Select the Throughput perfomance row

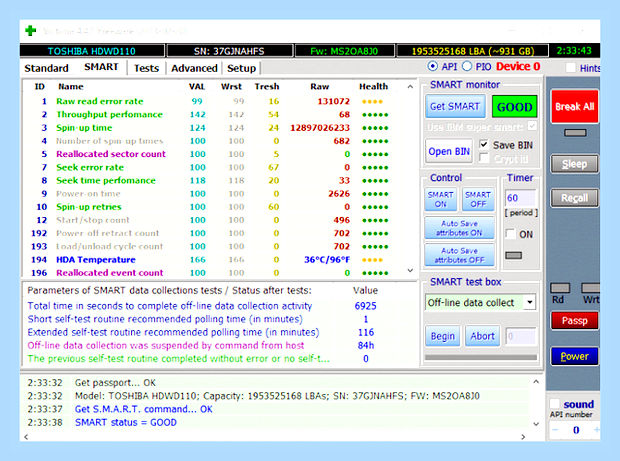(x=213, y=115)
